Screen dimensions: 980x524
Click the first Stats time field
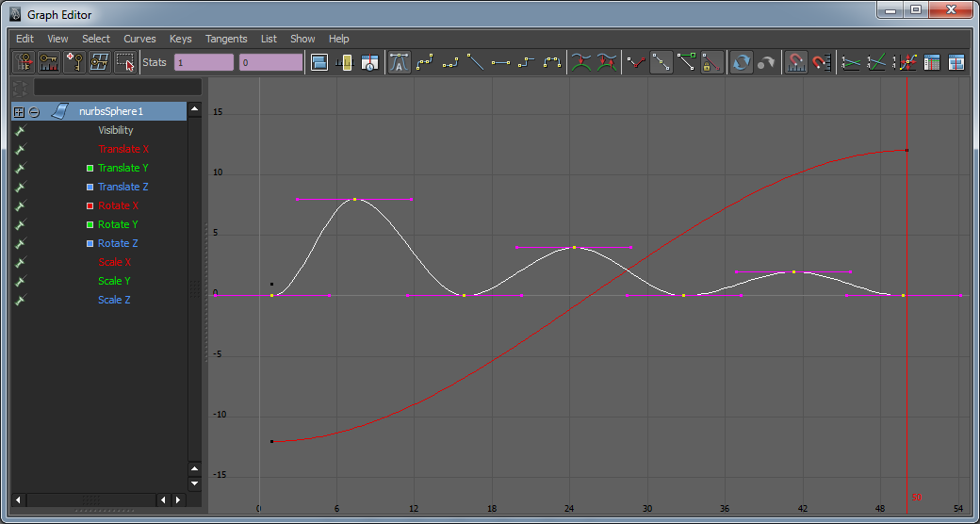[204, 63]
